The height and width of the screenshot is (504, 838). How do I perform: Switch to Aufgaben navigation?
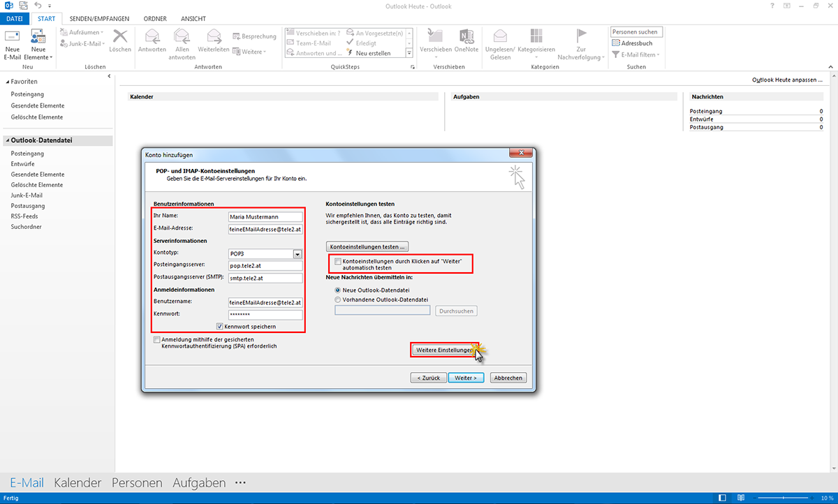(199, 482)
